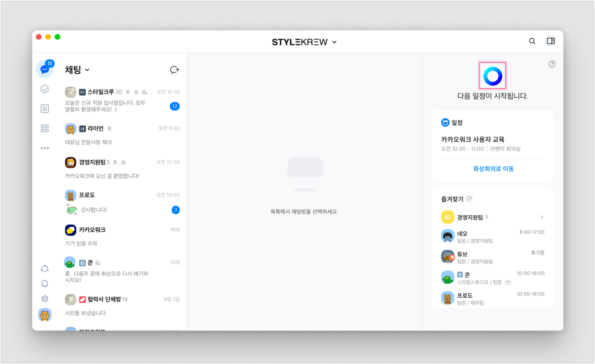Open the STYLEKREW workspace dropdown
The width and height of the screenshot is (595, 364).
(x=304, y=42)
